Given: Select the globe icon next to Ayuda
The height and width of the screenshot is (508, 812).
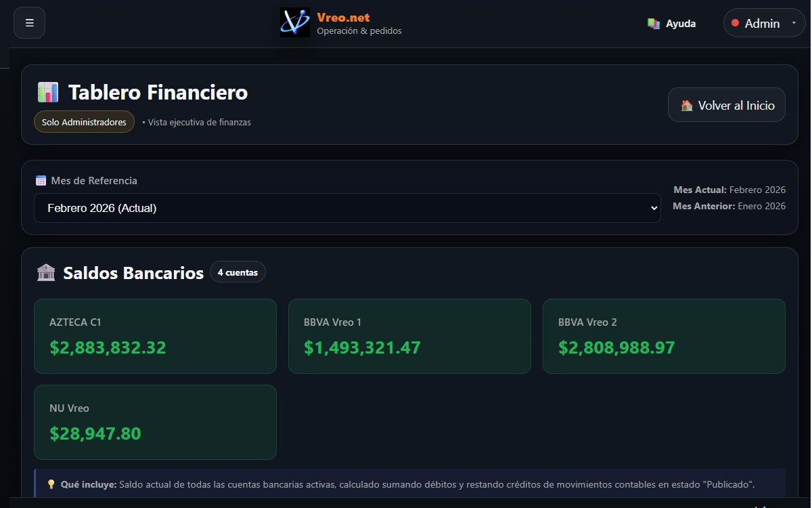Looking at the screenshot, I should point(653,23).
